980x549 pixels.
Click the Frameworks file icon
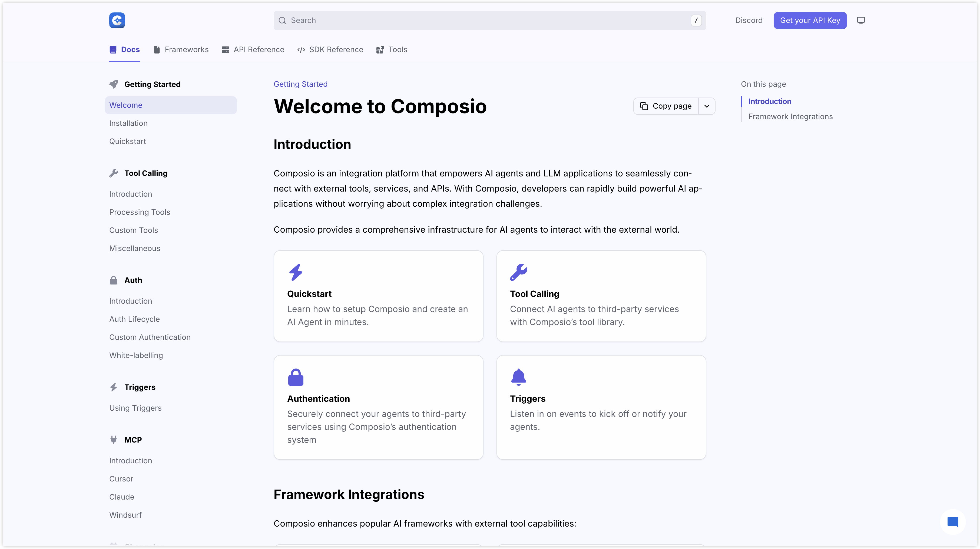157,50
